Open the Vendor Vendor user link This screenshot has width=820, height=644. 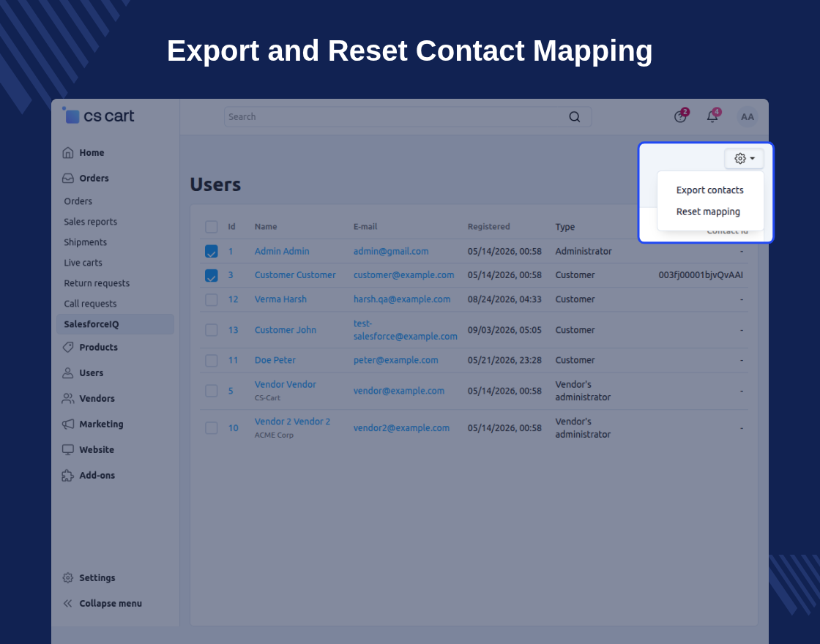click(x=285, y=384)
